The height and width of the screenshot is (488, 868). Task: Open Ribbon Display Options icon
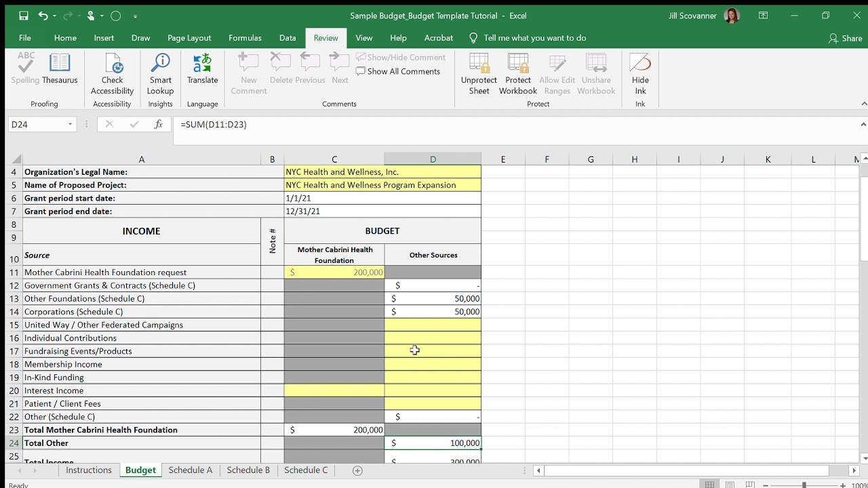pyautogui.click(x=763, y=16)
